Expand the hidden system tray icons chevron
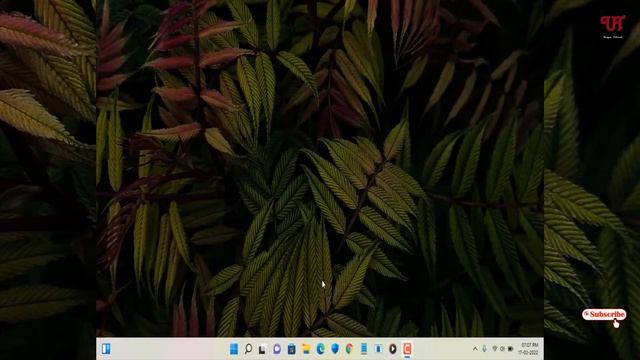The image size is (640, 360). click(475, 349)
